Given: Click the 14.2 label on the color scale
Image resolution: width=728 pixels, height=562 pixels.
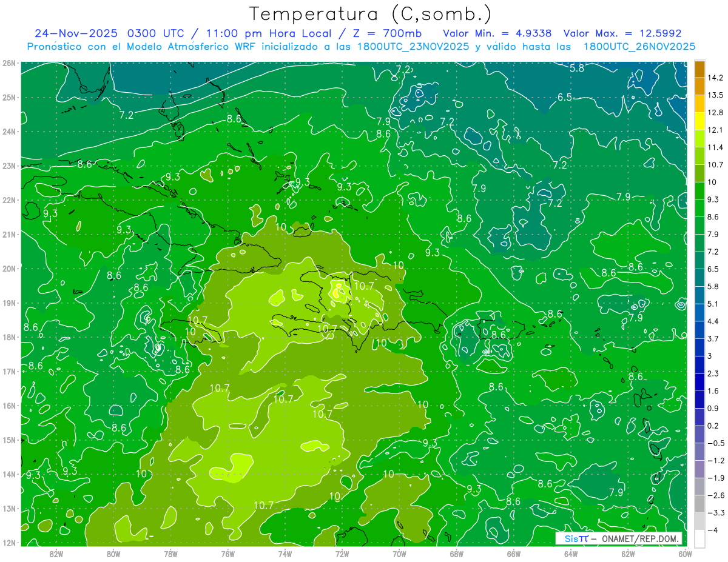Looking at the screenshot, I should 716,78.
